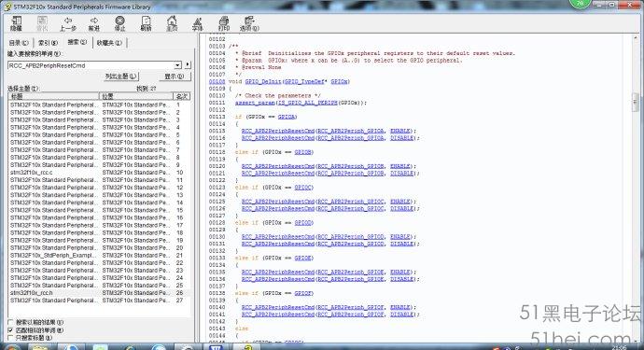
Task: Select the STM32F10x_StdPeriph_Exampl... search result
Action: pos(99,255)
